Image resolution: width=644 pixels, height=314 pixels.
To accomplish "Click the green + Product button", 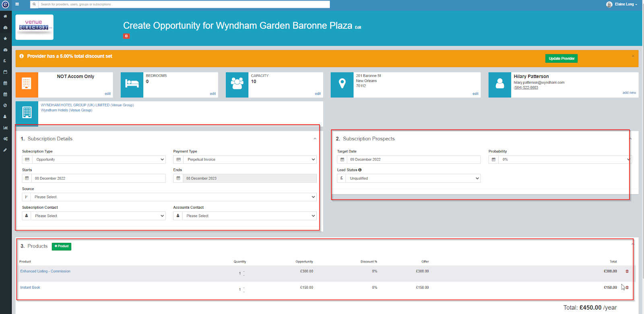I will (x=62, y=246).
